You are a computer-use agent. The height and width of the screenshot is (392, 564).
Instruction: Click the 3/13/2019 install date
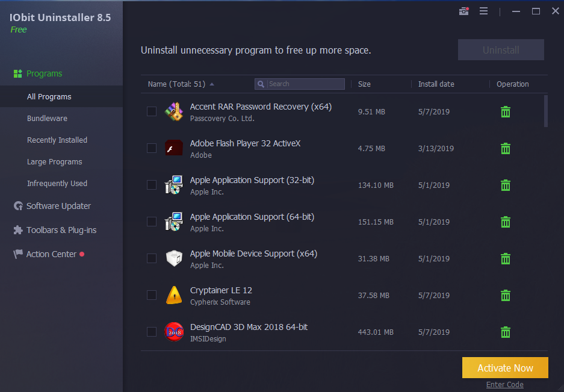tap(436, 149)
